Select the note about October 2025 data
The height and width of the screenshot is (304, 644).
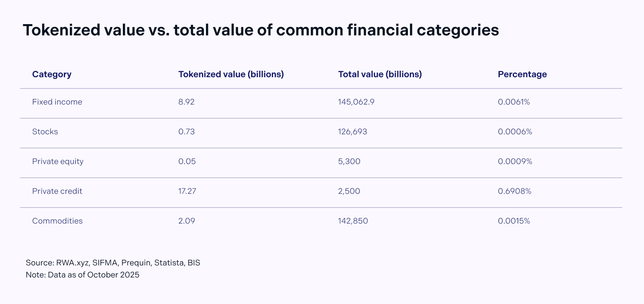(x=82, y=275)
